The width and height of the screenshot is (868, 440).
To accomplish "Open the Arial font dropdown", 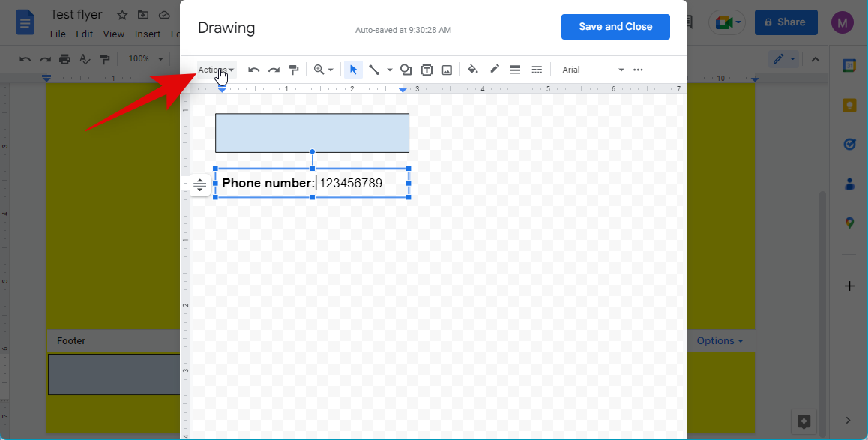I will [x=592, y=70].
